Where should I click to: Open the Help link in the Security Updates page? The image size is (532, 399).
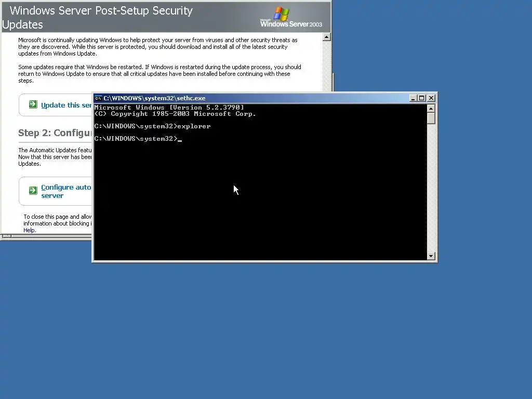(x=29, y=230)
